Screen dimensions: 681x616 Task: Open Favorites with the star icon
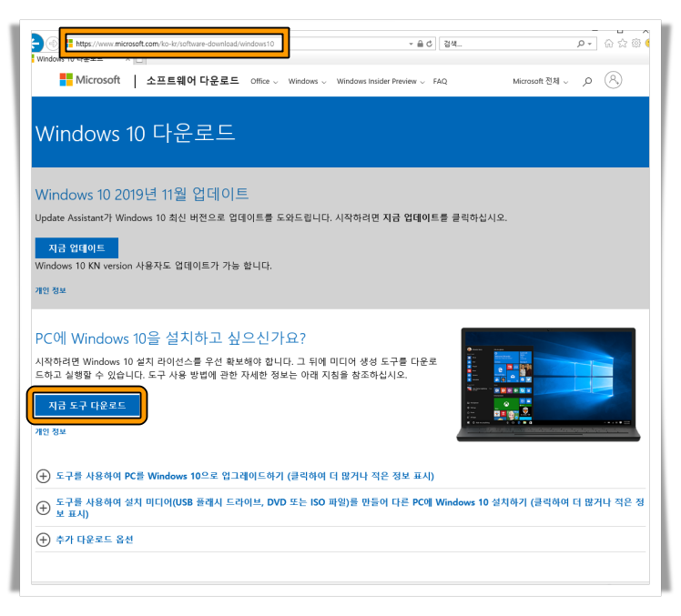pyautogui.click(x=623, y=44)
